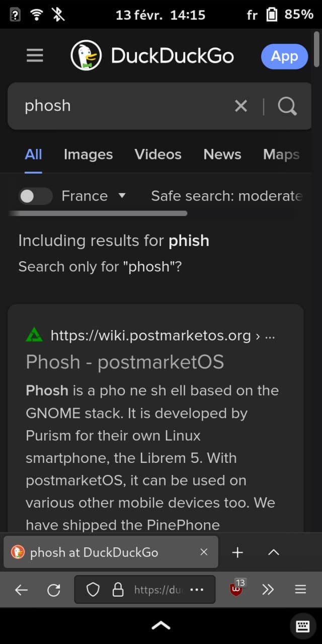
Task: Start the search using the magnifier icon
Action: coord(287,106)
